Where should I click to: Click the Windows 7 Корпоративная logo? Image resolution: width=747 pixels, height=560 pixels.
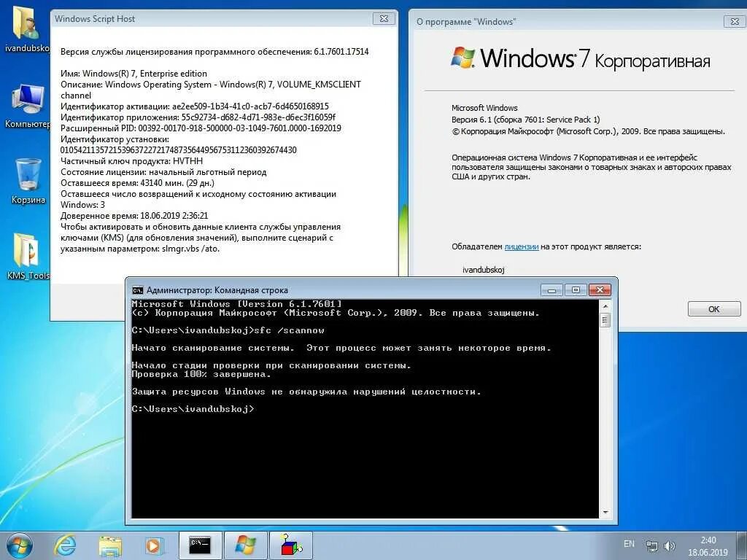[580, 58]
